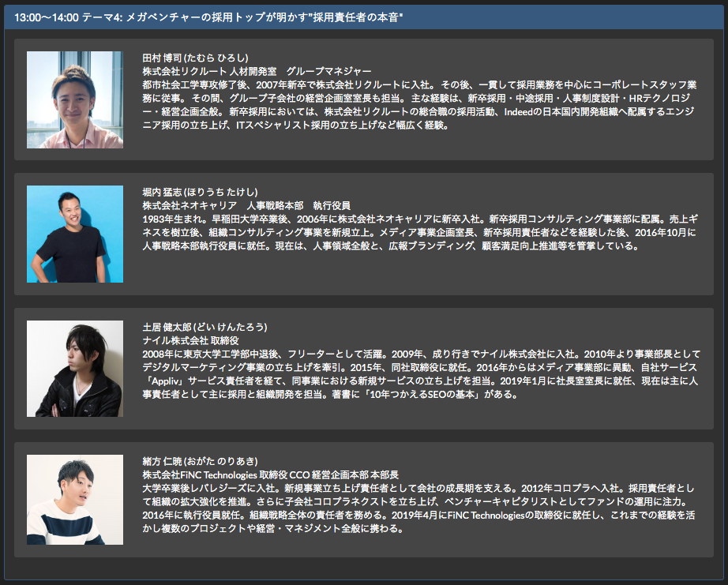Image resolution: width=728 pixels, height=585 pixels.
Task: Click 緒方's biography starting with 大学卒業後レバレジーズ
Action: pyautogui.click(x=418, y=503)
